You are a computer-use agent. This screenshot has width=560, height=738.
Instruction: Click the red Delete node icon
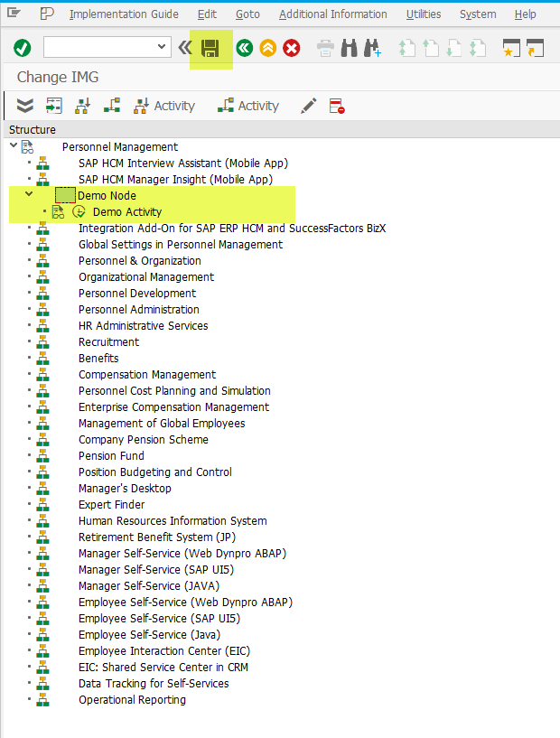337,106
